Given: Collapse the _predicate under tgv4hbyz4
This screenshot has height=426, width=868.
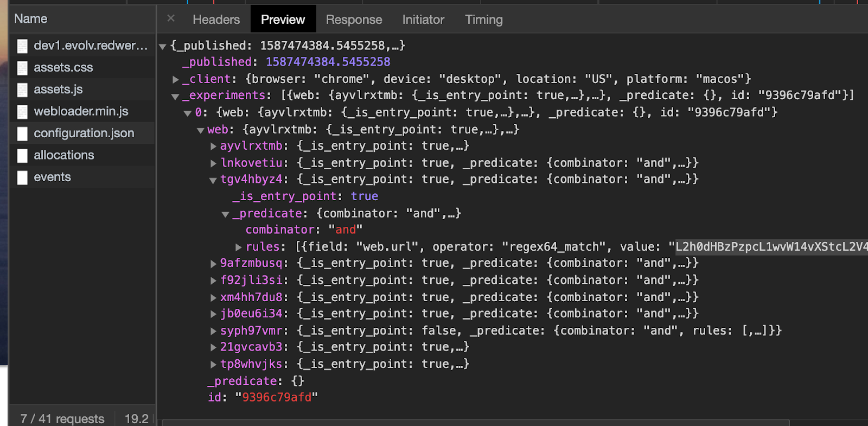Looking at the screenshot, I should point(226,214).
